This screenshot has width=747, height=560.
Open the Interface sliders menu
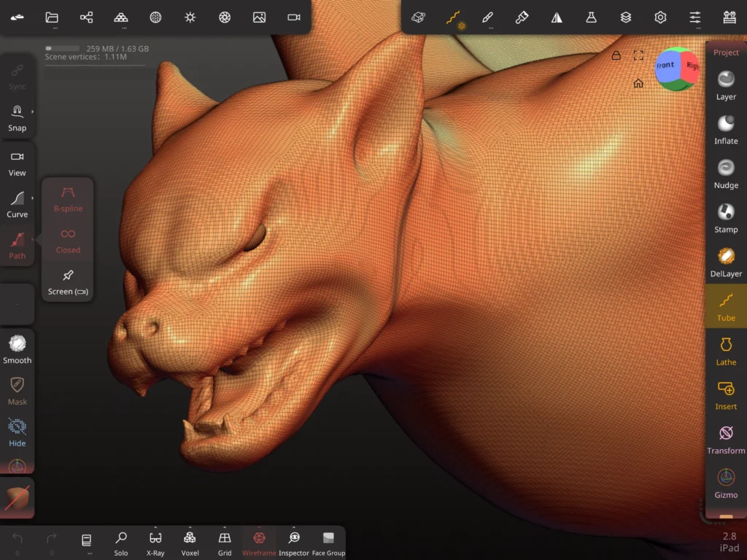pyautogui.click(x=695, y=17)
